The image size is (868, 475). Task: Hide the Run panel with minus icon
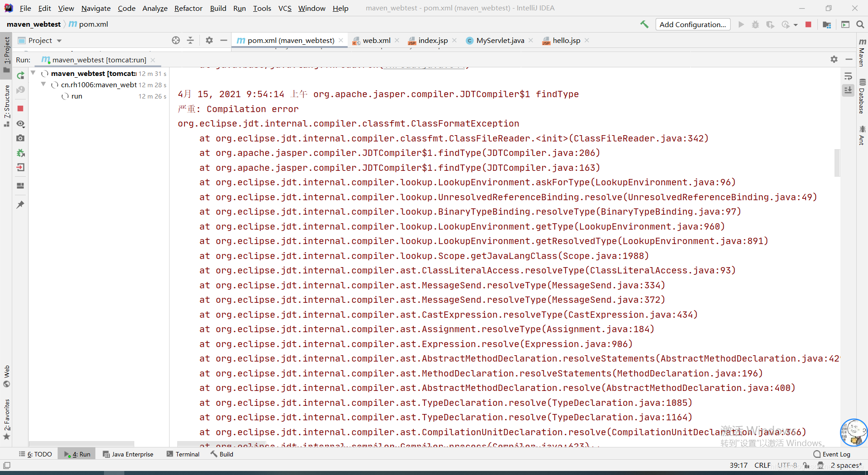849,59
